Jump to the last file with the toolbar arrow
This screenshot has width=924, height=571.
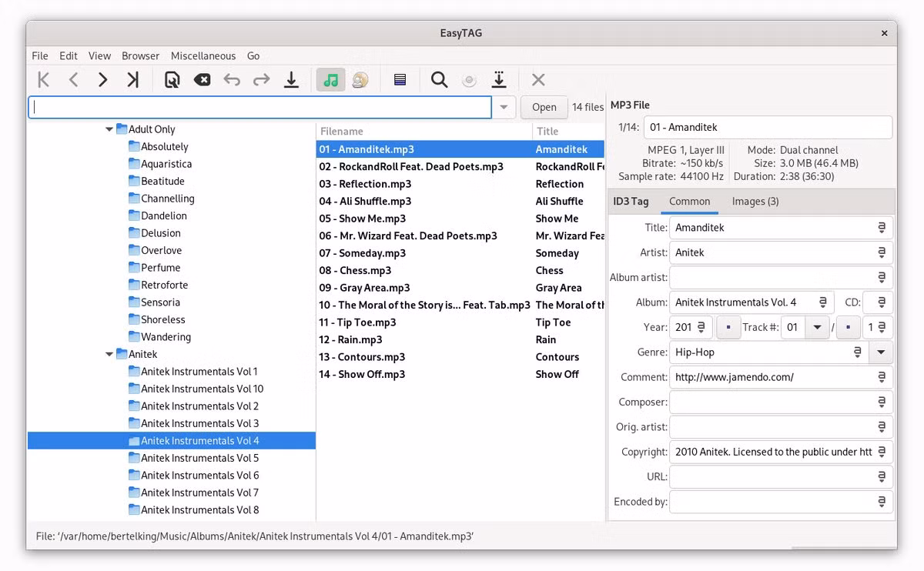click(x=132, y=79)
